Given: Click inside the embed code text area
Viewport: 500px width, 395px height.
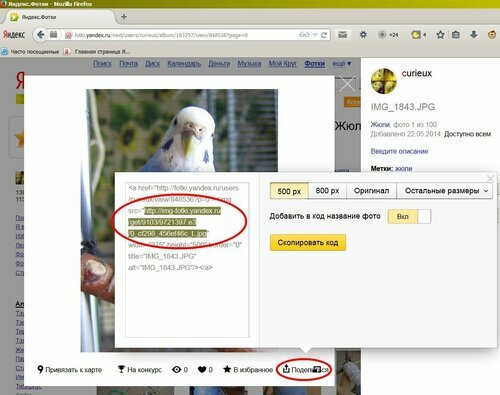Looking at the screenshot, I should tap(187, 260).
